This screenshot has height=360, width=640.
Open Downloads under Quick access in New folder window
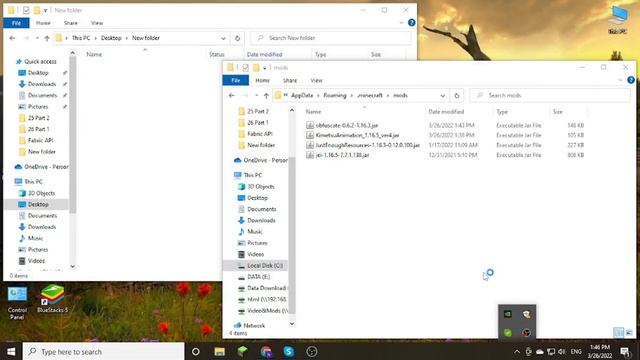42,84
